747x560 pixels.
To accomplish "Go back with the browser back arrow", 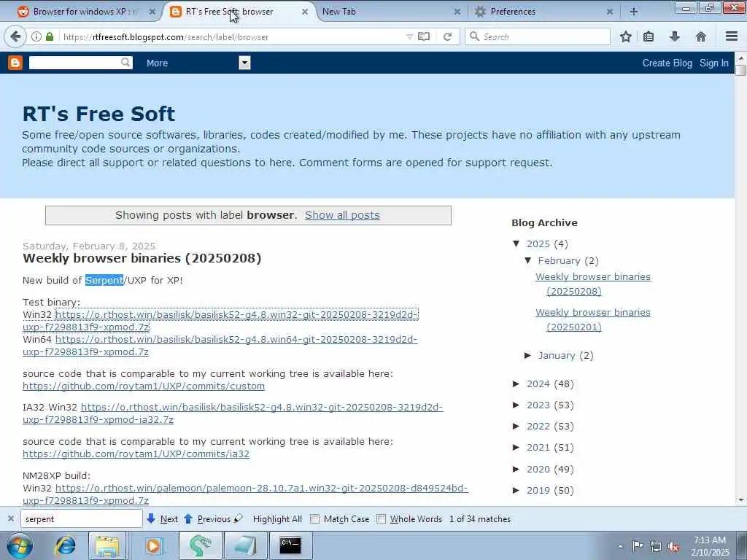I will pyautogui.click(x=15, y=36).
